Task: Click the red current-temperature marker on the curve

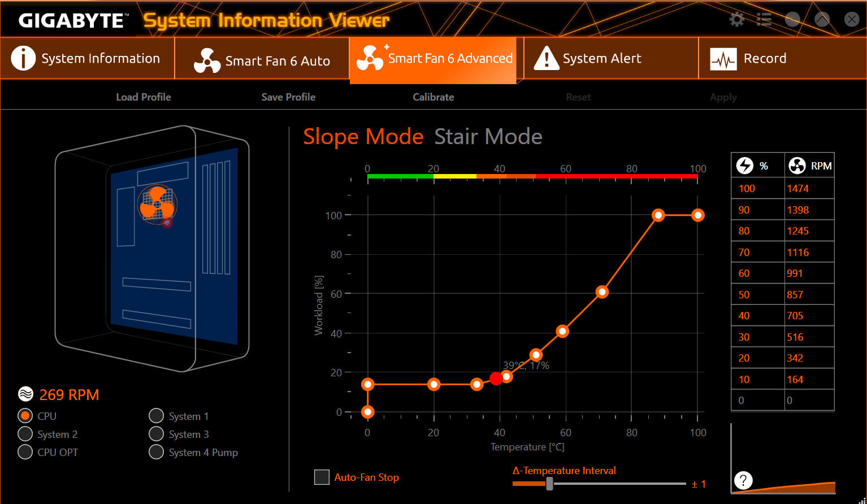Action: pos(496,379)
